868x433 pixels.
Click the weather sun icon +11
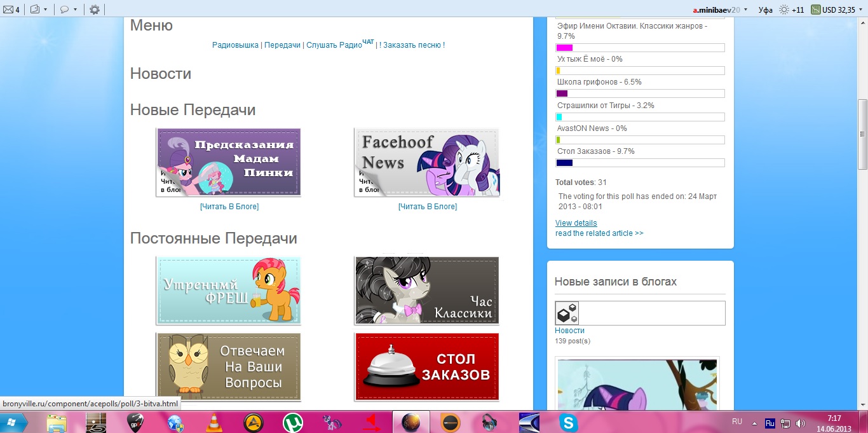[x=785, y=10]
